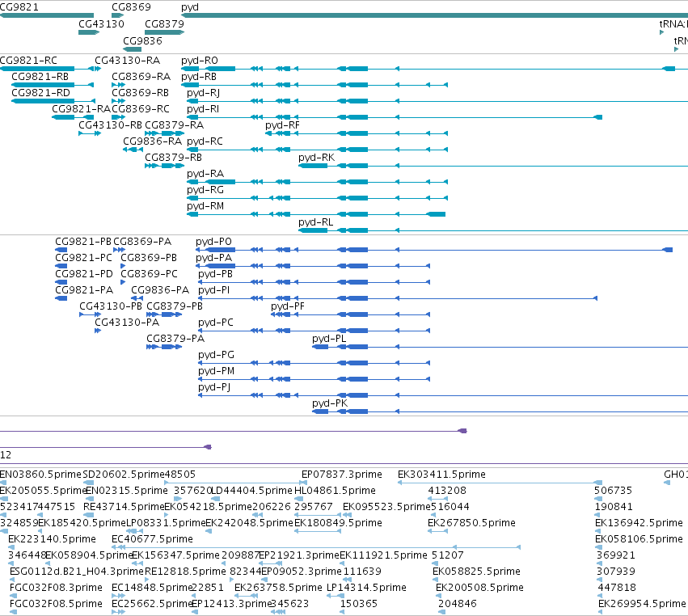The image size is (688, 616).
Task: Select transcript CG9821-RD
Action: (40, 93)
